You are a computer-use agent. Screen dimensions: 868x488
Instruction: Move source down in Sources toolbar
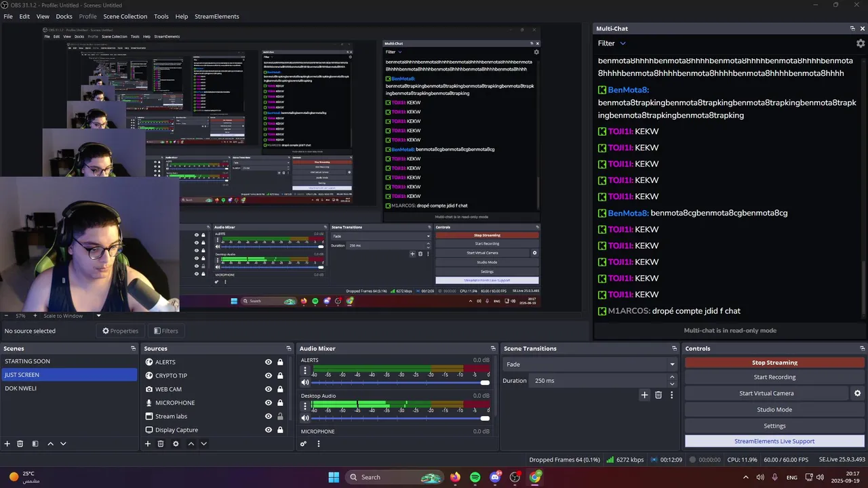coord(203,444)
